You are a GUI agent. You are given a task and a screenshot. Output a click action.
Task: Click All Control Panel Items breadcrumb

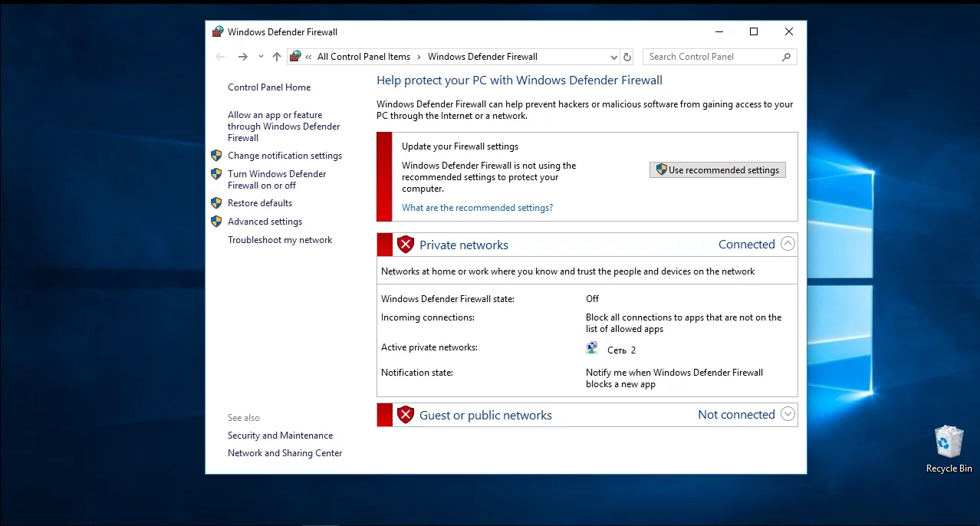[363, 57]
